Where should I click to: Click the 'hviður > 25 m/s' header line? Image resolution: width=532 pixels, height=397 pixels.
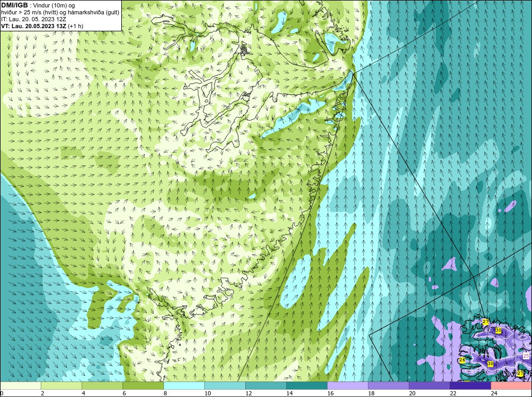pos(60,13)
